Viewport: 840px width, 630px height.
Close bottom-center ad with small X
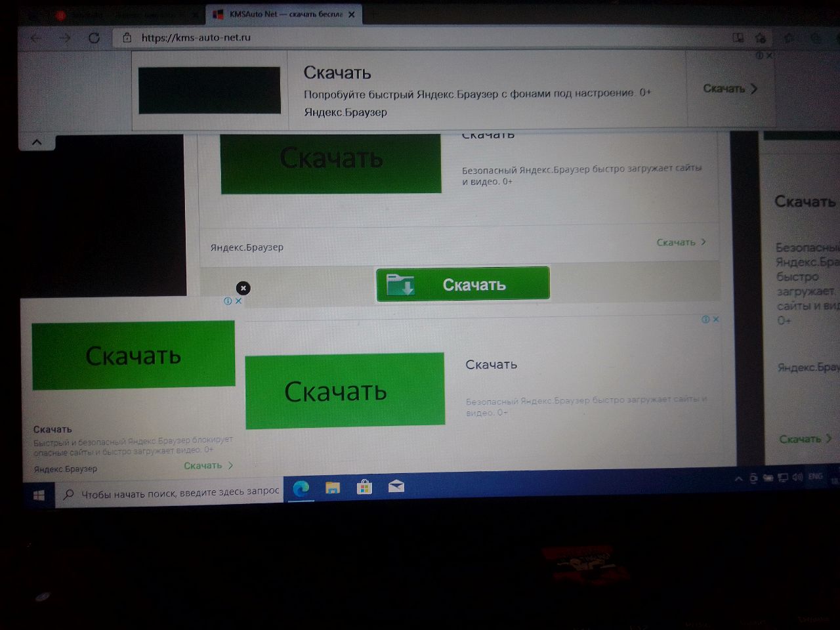(x=716, y=320)
